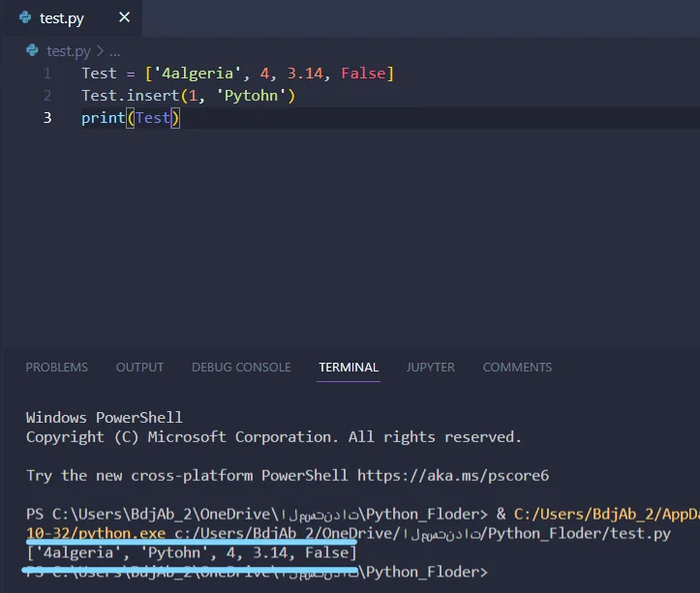700x593 pixels.
Task: Show the DEBUG CONSOLE tab
Action: (241, 368)
